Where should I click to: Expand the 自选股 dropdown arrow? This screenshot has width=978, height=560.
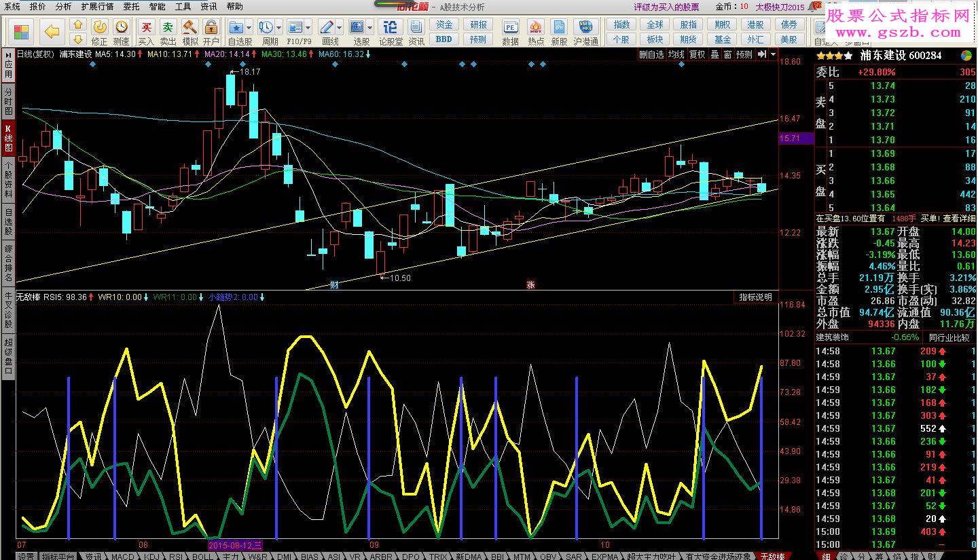[249, 28]
